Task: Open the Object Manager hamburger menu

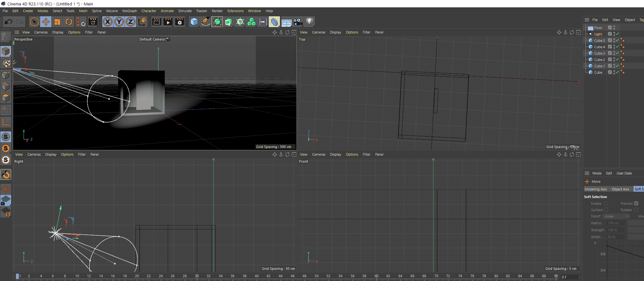Action: (587, 20)
